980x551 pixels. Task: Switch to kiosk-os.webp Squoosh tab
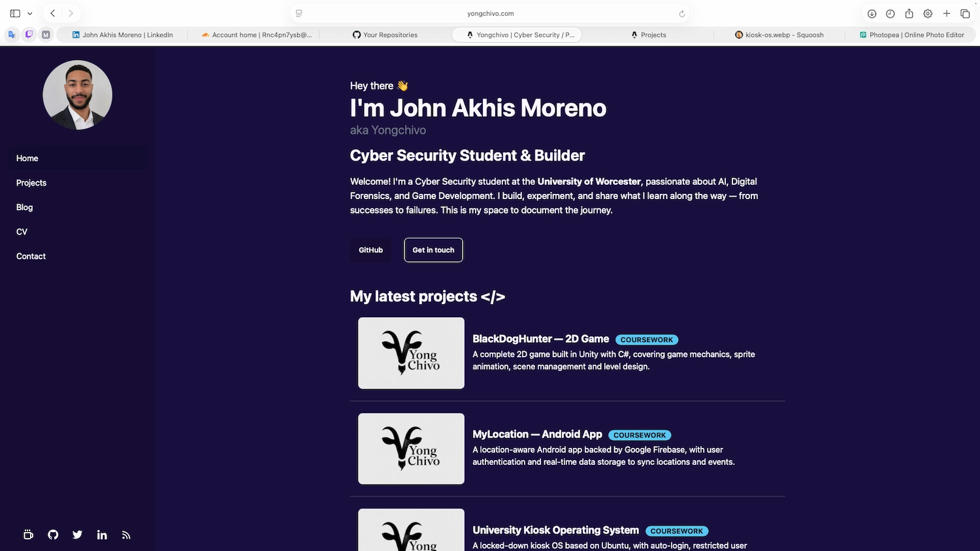click(x=779, y=35)
